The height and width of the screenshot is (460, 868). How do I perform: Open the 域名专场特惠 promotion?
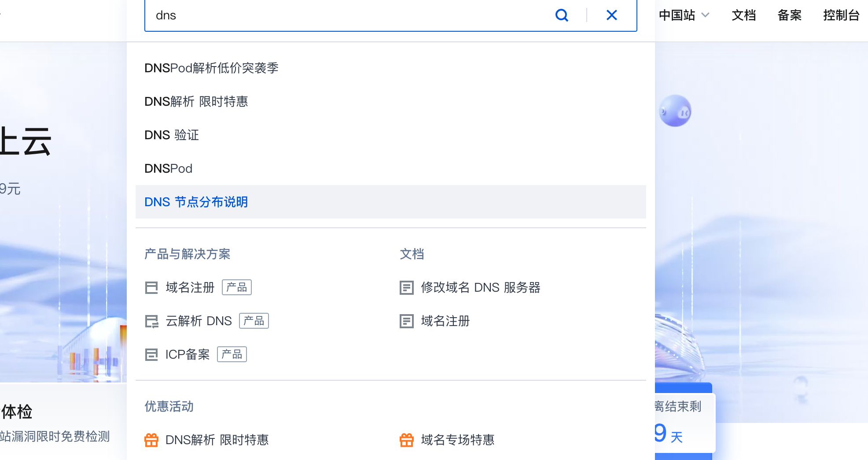(458, 440)
